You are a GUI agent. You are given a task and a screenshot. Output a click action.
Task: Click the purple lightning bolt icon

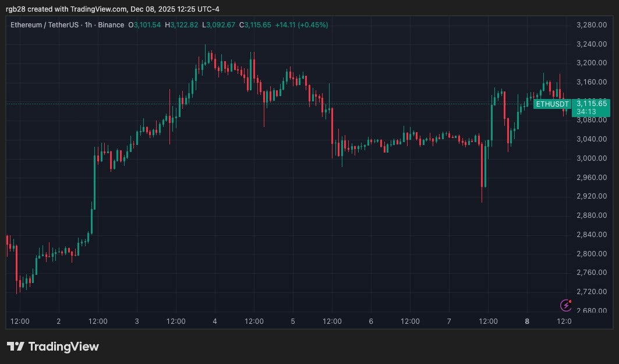[565, 305]
